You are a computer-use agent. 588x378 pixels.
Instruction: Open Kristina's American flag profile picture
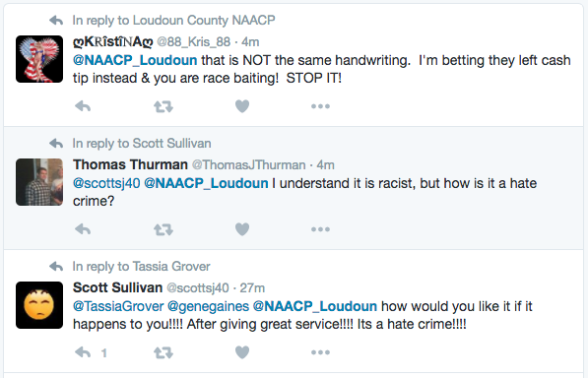click(39, 59)
